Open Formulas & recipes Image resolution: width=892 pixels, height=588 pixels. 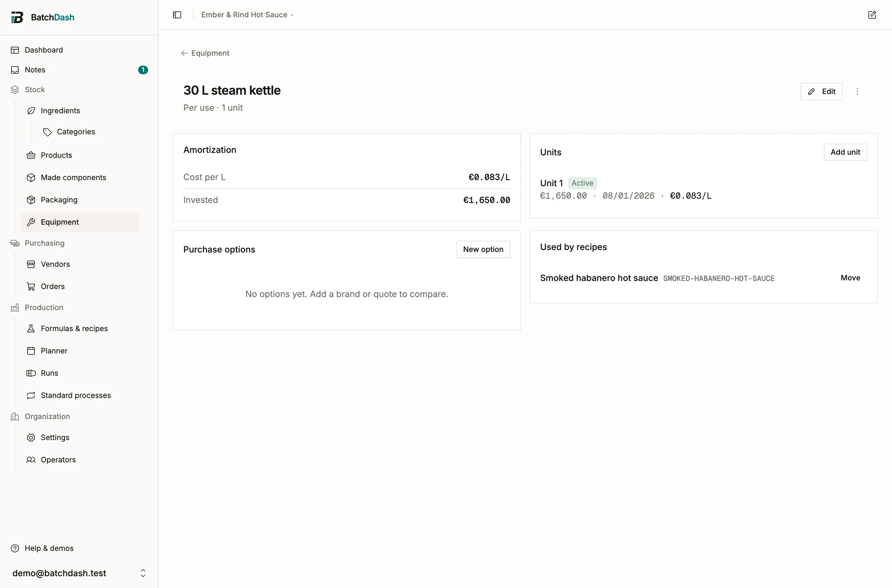click(x=80, y=328)
